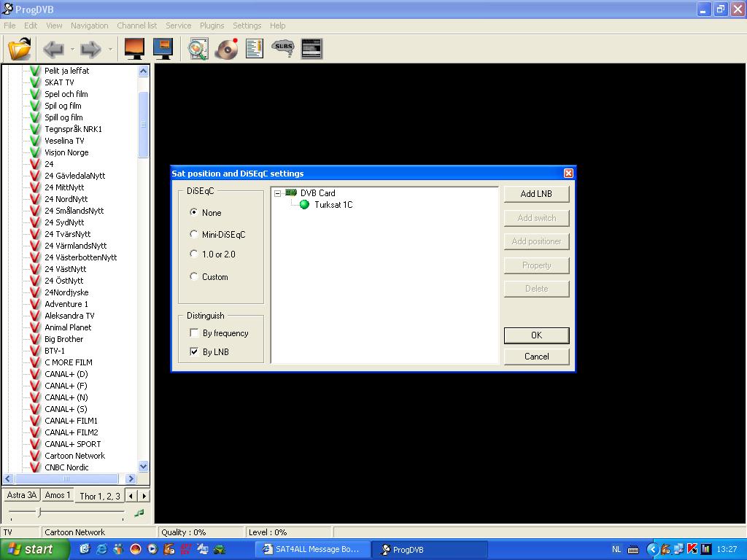
Task: Open the Navigation menu
Action: click(90, 26)
